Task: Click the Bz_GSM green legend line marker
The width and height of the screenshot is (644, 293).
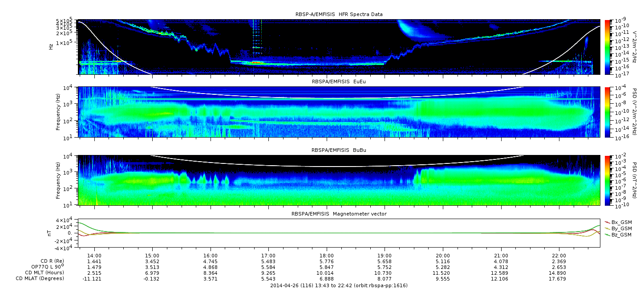Action: click(x=607, y=234)
